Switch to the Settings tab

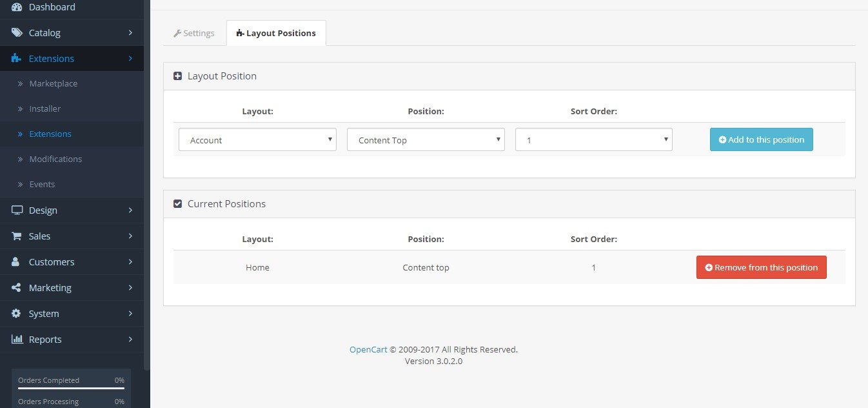(193, 33)
